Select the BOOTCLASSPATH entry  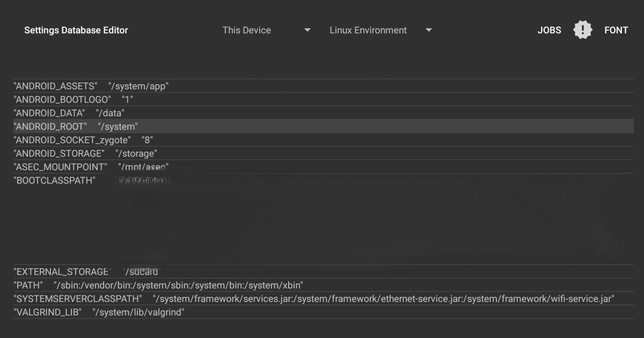tap(54, 180)
